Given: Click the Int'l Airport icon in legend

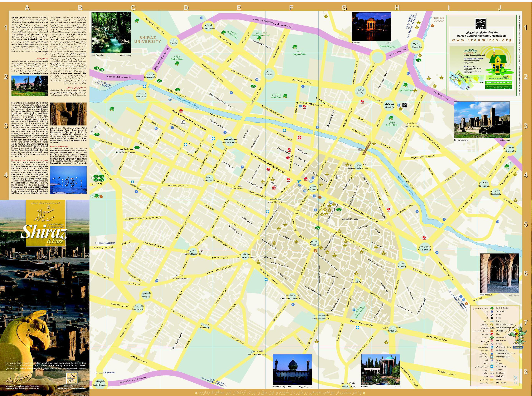Looking at the screenshot, I should tap(492, 367).
